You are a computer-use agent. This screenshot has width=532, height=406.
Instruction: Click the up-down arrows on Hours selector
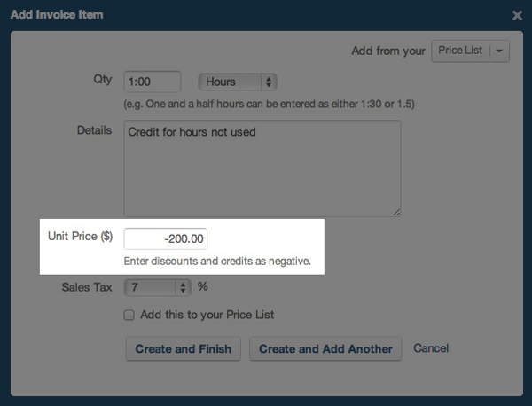coord(269,82)
